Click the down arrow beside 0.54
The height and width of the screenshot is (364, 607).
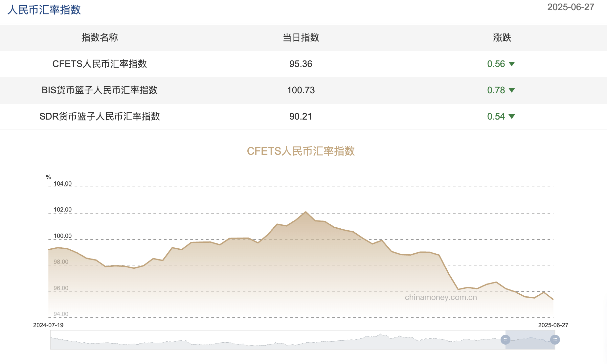tap(512, 116)
